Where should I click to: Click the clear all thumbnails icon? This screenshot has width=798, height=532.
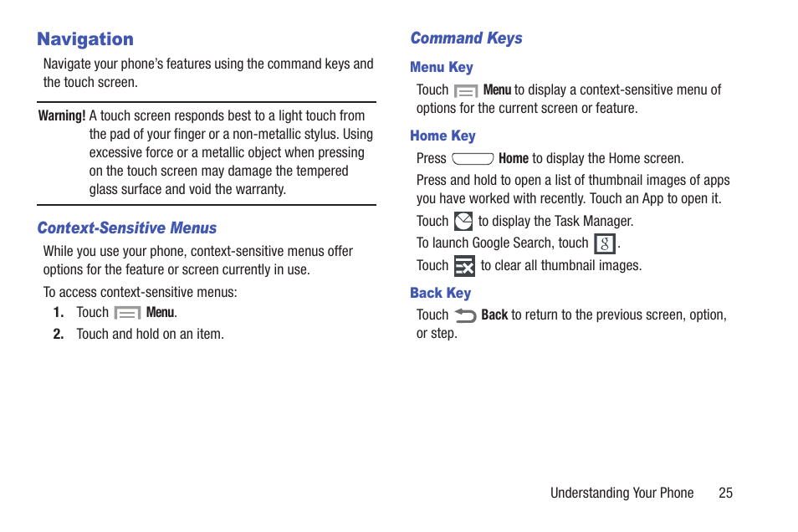(x=464, y=266)
